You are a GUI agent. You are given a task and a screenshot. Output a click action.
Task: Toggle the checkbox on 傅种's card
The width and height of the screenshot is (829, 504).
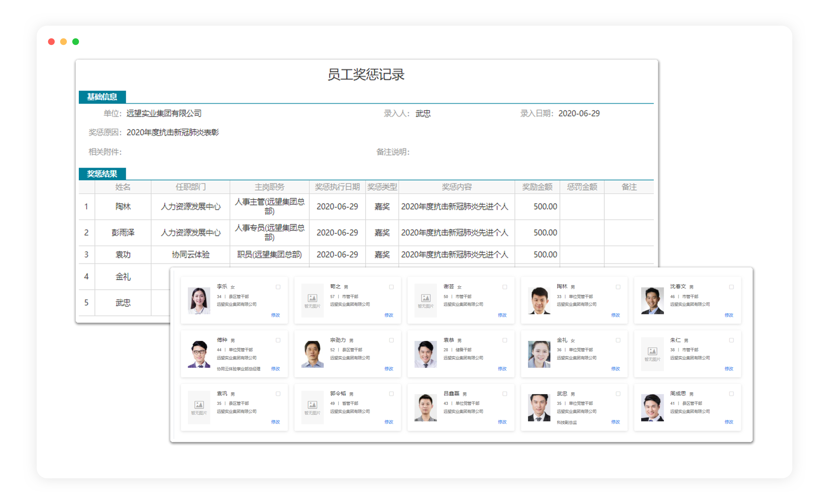click(278, 340)
